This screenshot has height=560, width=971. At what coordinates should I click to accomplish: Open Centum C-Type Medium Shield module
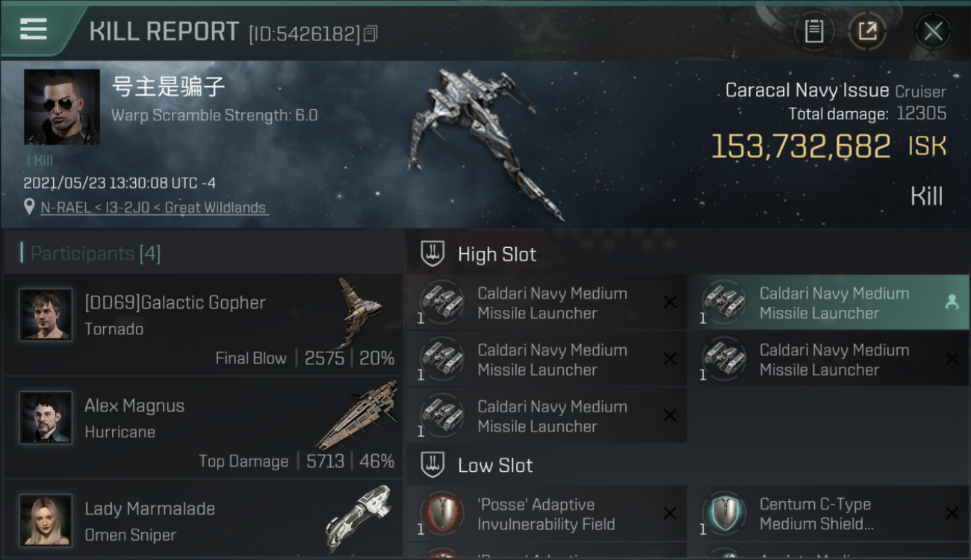[828, 514]
